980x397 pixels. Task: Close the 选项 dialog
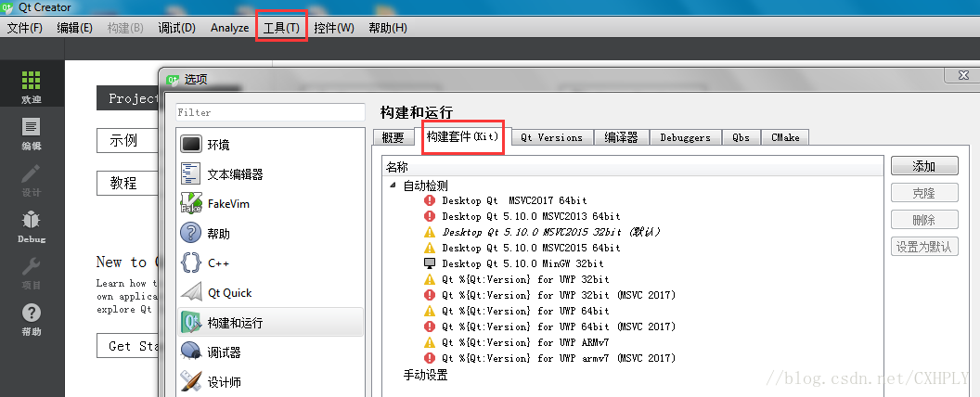coord(963,75)
